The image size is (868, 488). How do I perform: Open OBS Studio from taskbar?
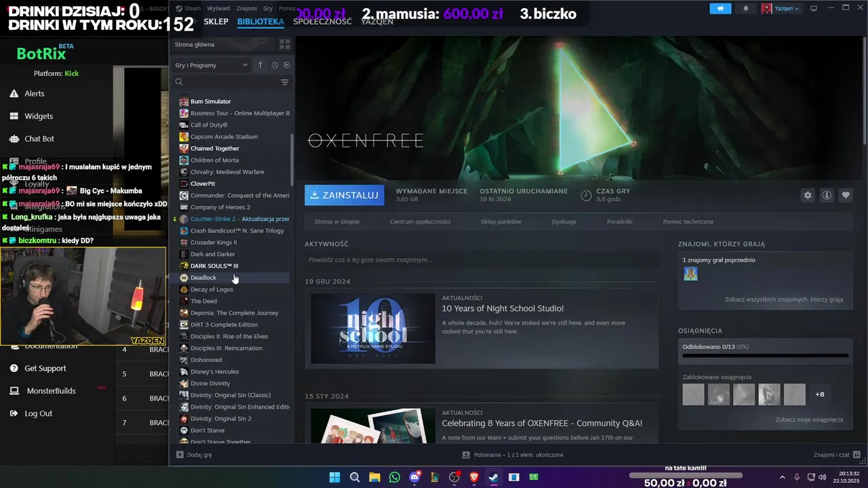[454, 477]
